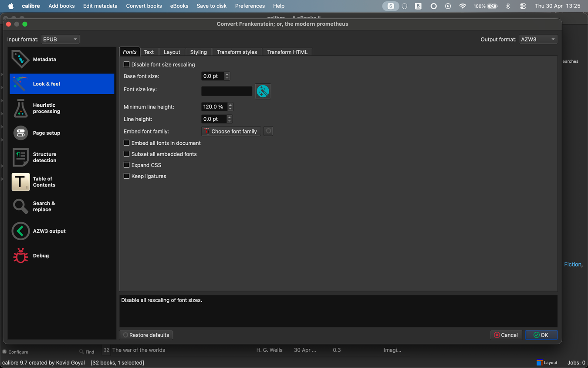Increase the Minimum line height value
Viewport: 588px width, 368px height.
[230, 105]
